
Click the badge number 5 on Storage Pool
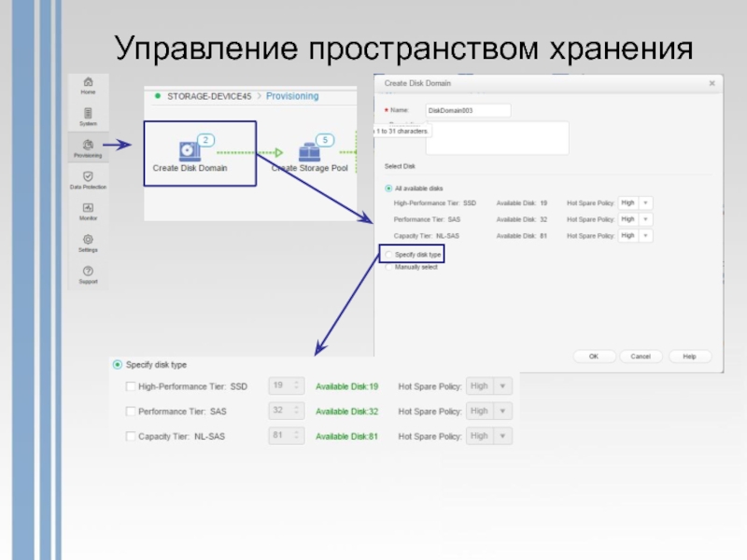(325, 140)
